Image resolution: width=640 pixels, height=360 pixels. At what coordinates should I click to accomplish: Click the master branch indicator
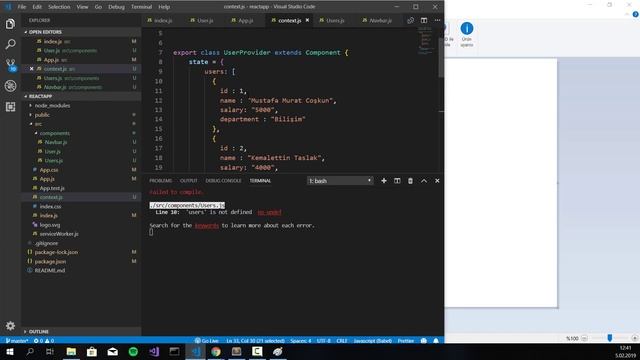click(17, 340)
